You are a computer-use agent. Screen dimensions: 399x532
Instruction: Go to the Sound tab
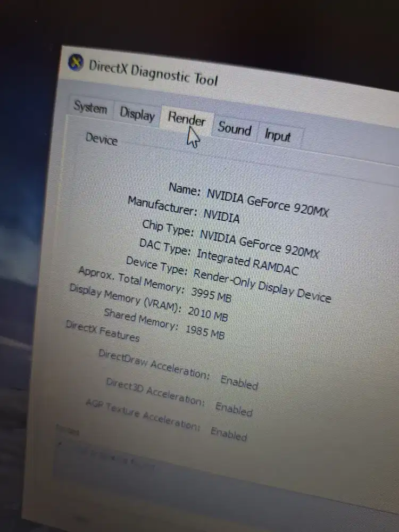(x=235, y=129)
